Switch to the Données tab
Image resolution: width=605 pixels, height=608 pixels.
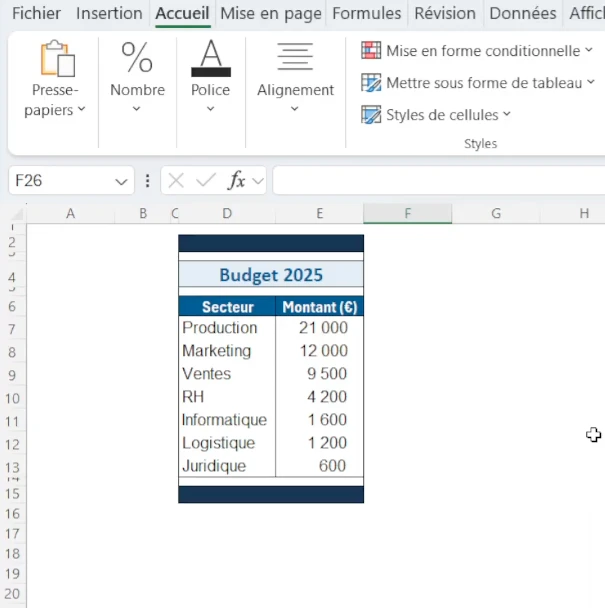pos(523,14)
